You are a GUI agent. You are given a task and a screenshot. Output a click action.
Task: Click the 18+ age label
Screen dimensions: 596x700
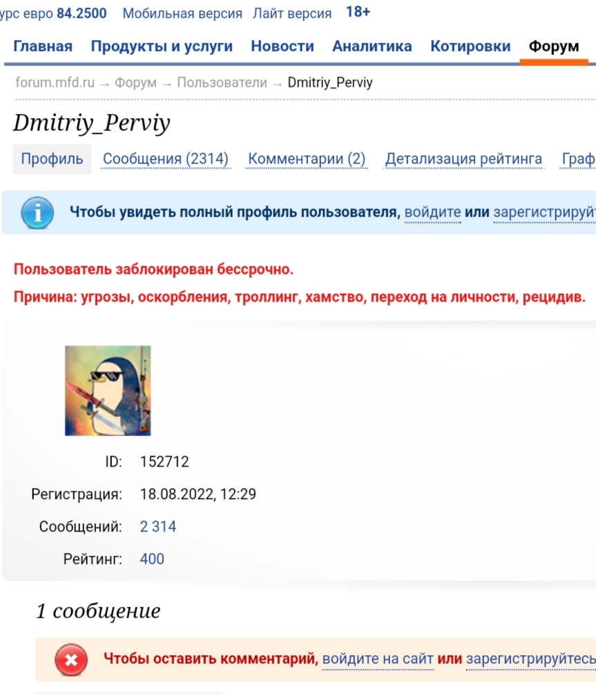(358, 12)
